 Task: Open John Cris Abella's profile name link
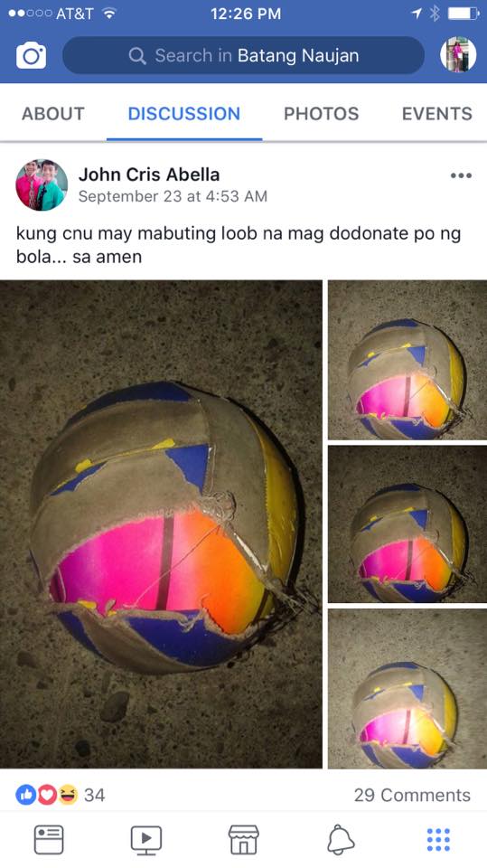pos(149,175)
